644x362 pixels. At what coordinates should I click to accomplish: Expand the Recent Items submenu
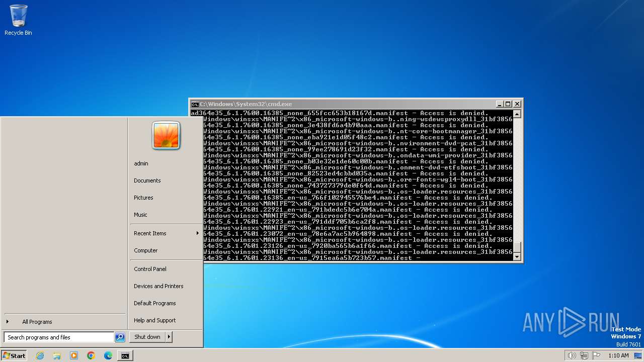pyautogui.click(x=166, y=233)
